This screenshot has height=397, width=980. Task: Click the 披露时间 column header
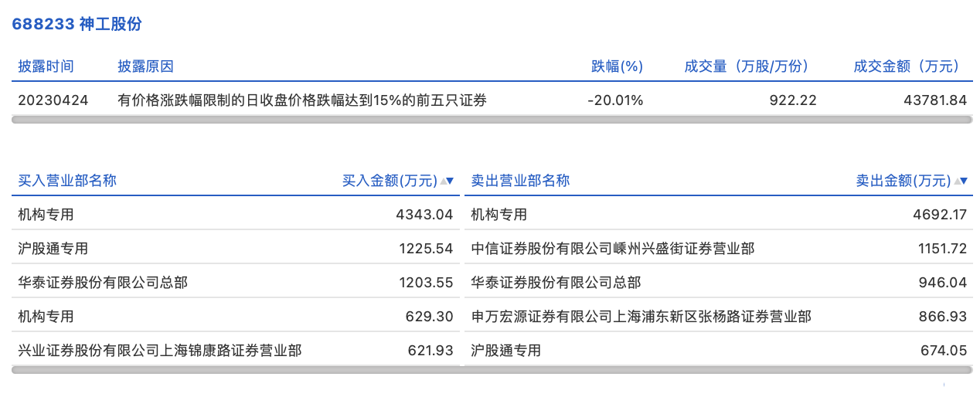click(46, 66)
